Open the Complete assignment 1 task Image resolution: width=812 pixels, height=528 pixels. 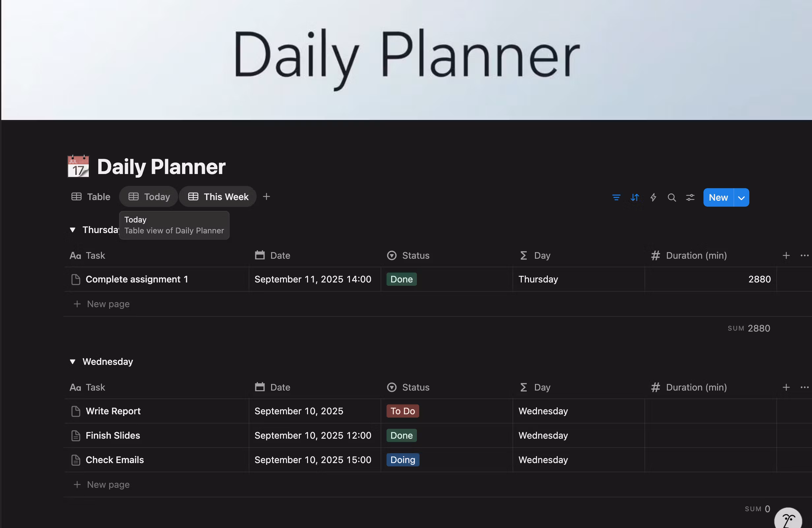[x=137, y=279]
